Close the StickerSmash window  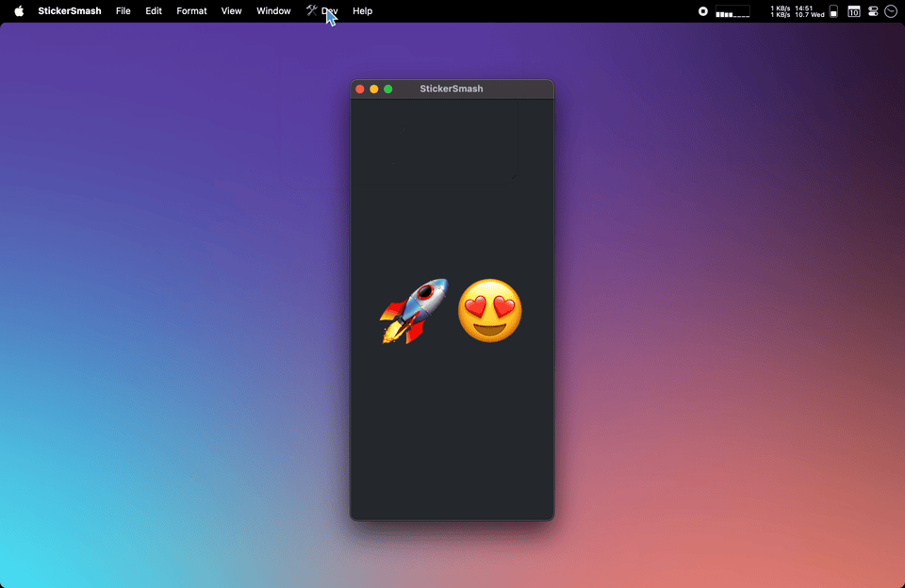(360, 89)
